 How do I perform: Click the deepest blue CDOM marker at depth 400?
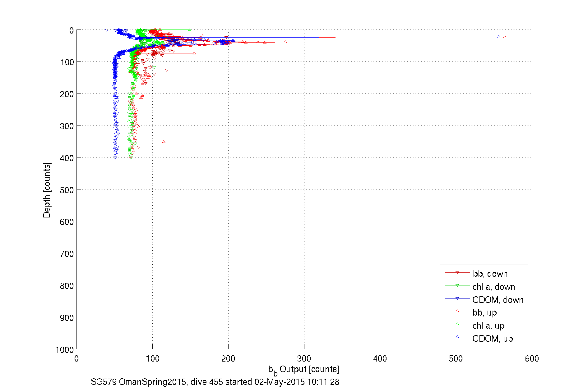[115, 158]
